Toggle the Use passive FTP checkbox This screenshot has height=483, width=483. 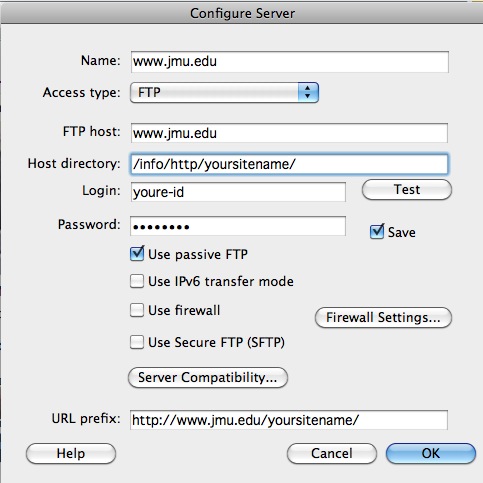coord(137,254)
